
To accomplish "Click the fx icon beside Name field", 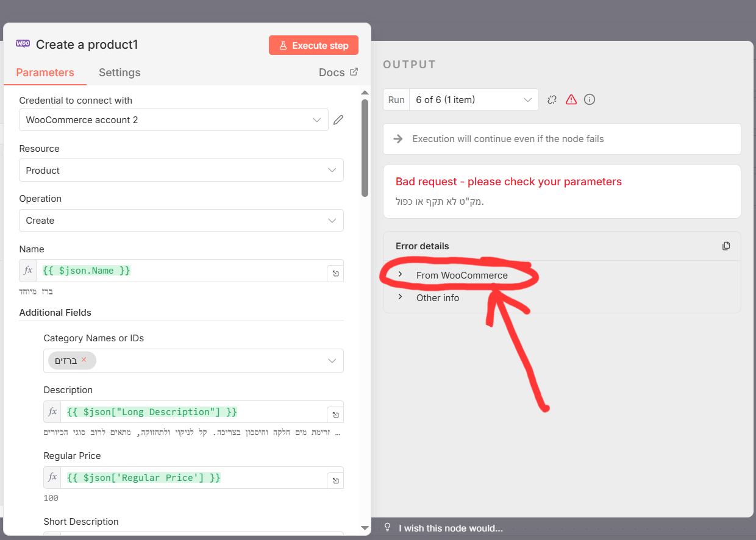I will pyautogui.click(x=28, y=271).
